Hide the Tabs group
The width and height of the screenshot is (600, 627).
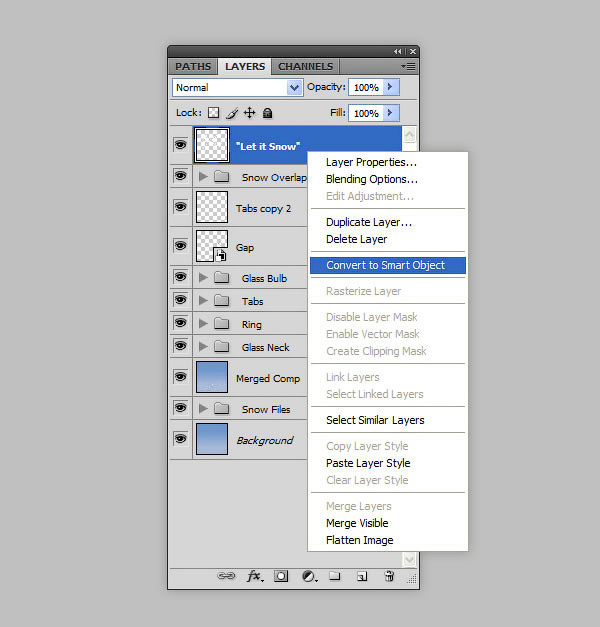click(180, 300)
